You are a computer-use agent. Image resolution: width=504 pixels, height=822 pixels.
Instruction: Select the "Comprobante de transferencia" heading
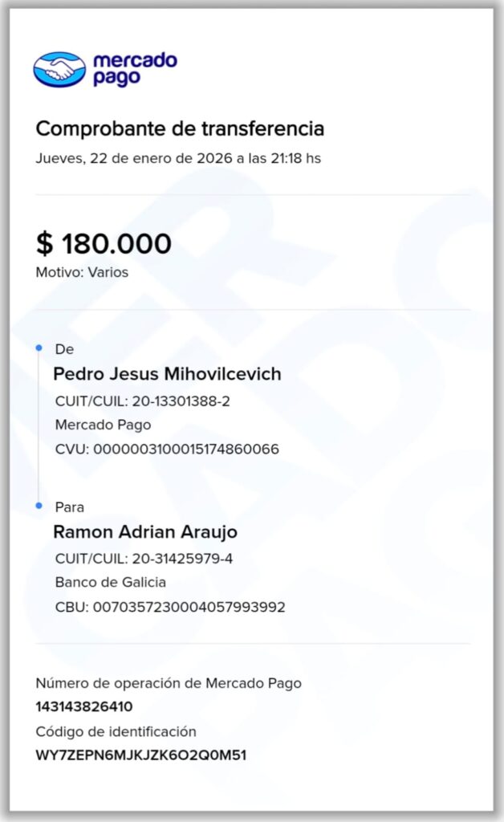pos(180,128)
